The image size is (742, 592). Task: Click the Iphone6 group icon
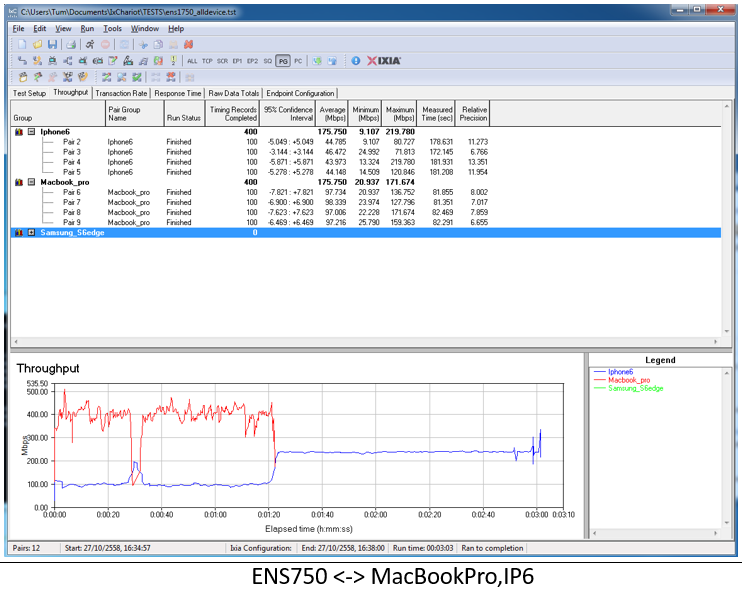(x=19, y=132)
